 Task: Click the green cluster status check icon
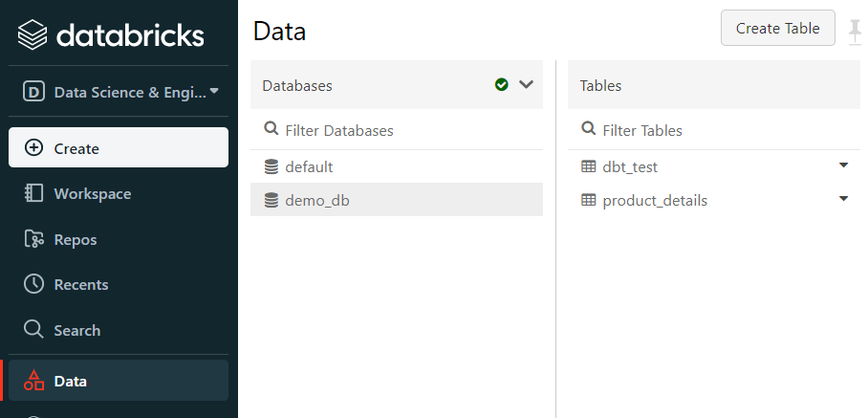pos(502,85)
